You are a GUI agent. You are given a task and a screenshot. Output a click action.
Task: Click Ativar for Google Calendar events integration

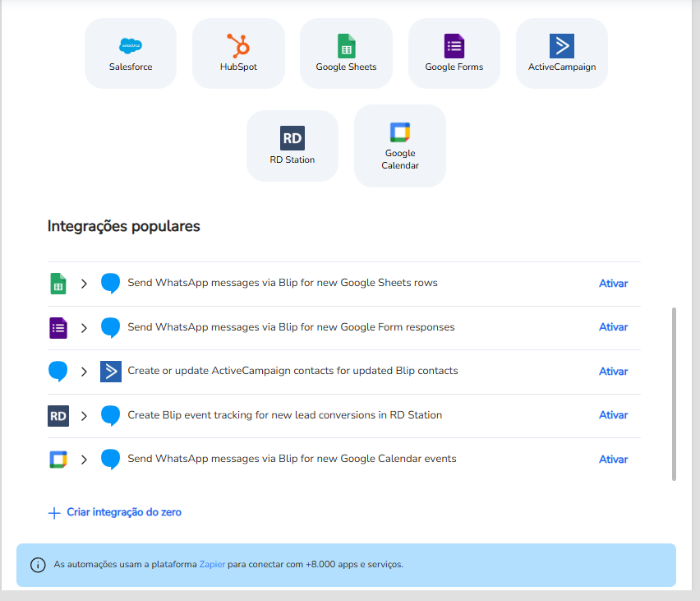click(613, 460)
